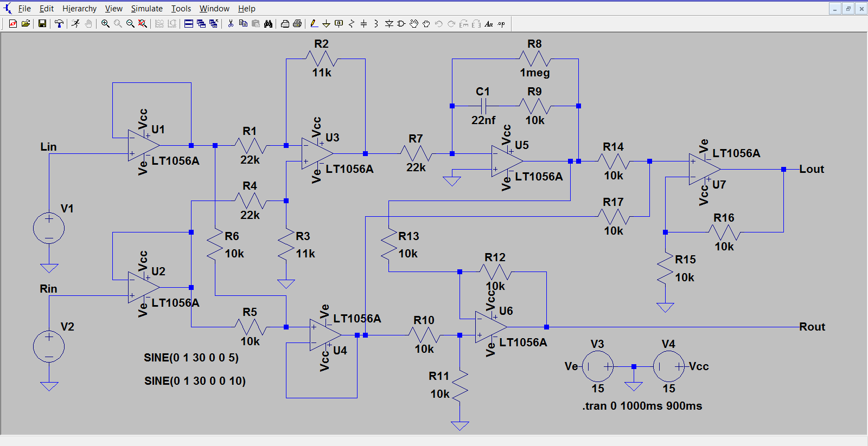
Task: Open the Simulate menu
Action: coord(146,9)
